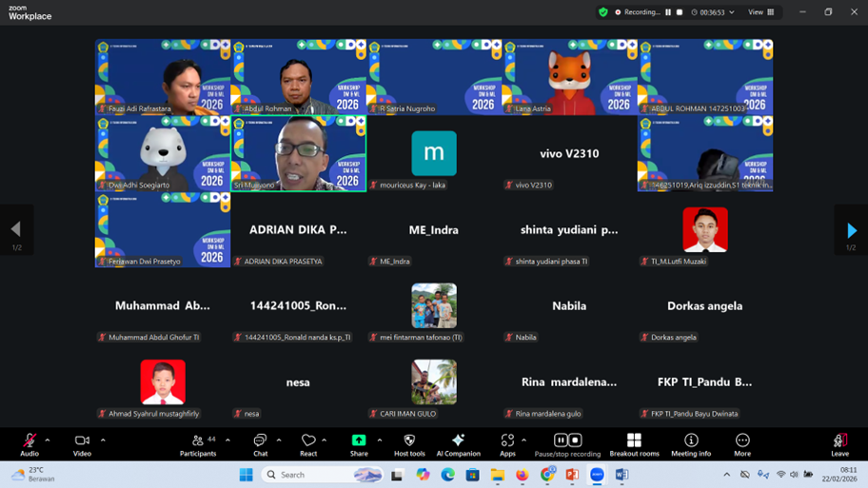868x488 pixels.
Task: Go to next gallery page with right arrow
Action: coord(851,230)
